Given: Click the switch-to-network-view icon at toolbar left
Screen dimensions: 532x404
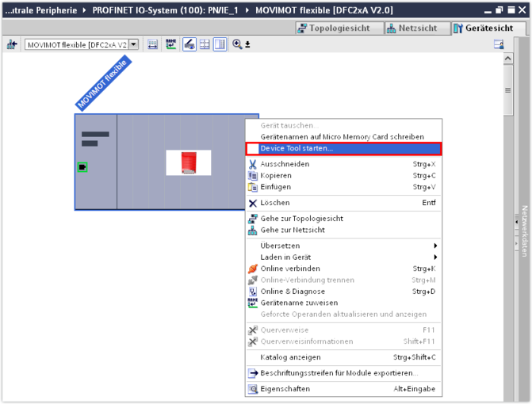Looking at the screenshot, I should (x=12, y=44).
